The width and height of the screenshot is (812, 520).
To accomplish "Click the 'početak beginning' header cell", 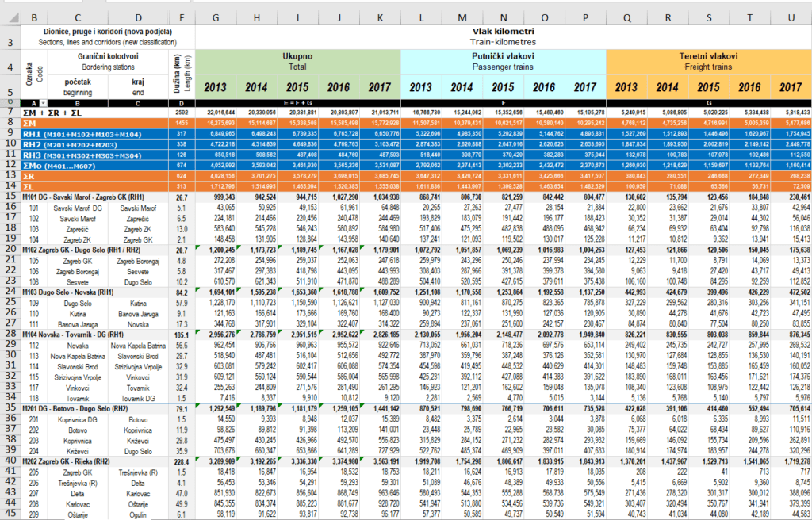I will [x=78, y=87].
